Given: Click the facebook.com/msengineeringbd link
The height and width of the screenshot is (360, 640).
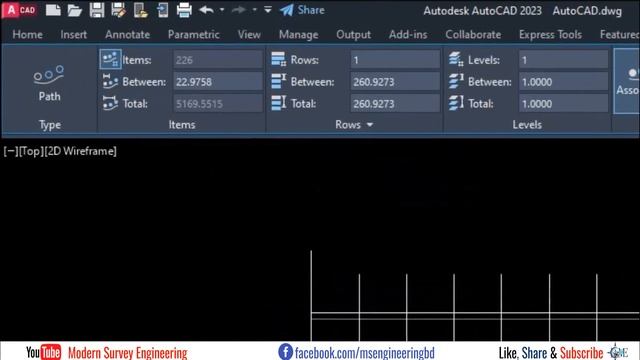Looking at the screenshot, I should coord(364,353).
